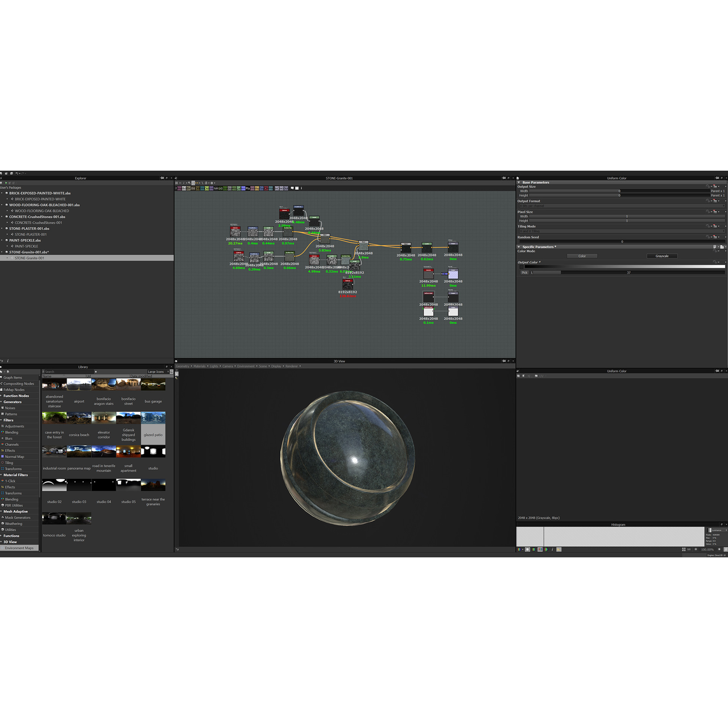The image size is (728, 728).
Task: Select the Uniform Color node icon in graph toolbar
Action: pyautogui.click(x=179, y=187)
